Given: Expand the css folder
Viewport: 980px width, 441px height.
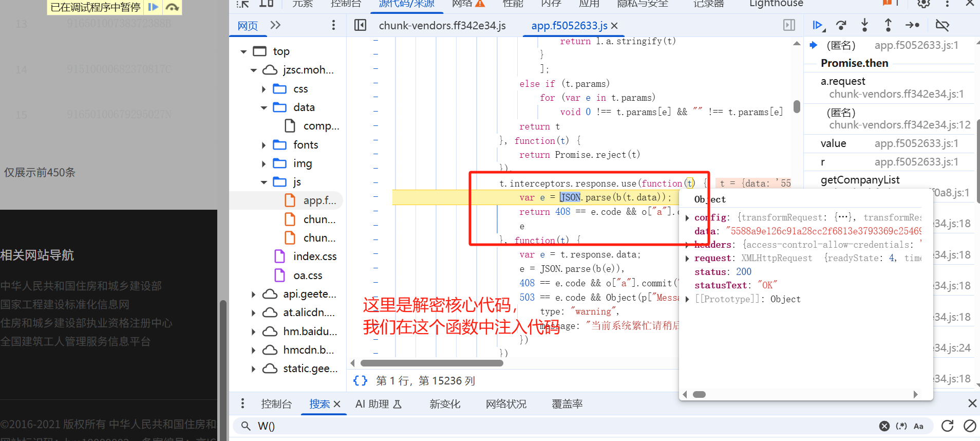Looking at the screenshot, I should coord(264,89).
